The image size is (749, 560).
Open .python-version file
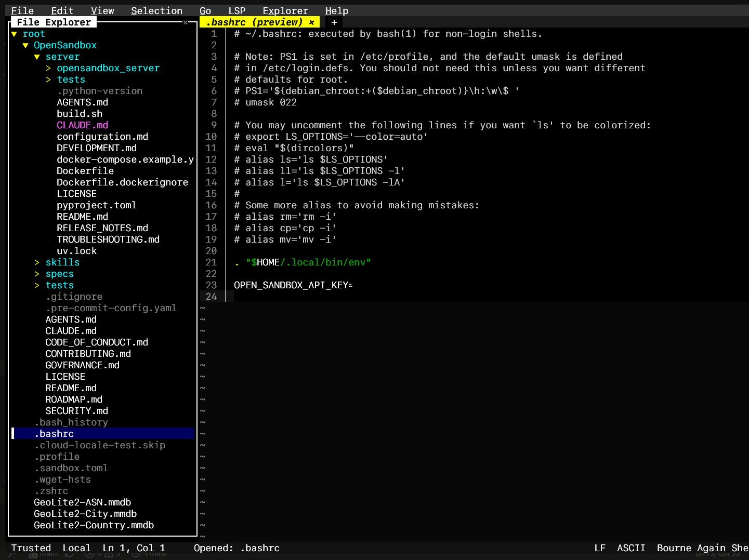[100, 91]
